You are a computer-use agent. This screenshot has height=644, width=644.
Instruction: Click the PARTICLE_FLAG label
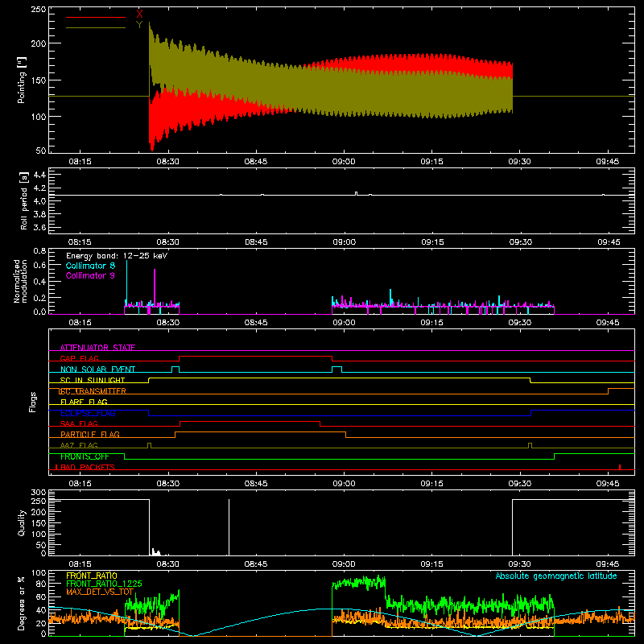click(90, 434)
